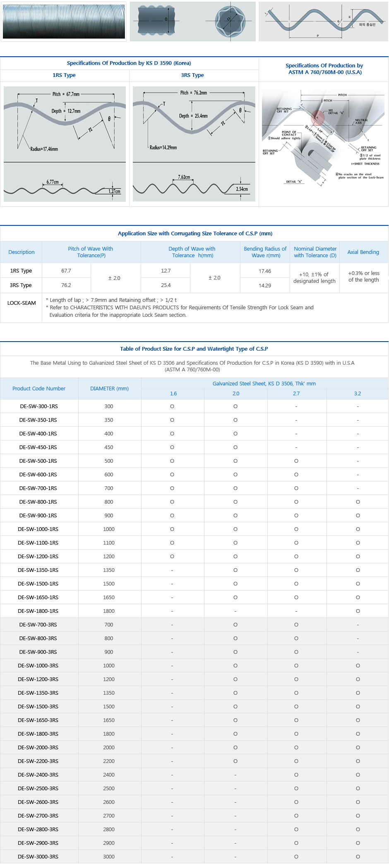Click the DIAMETER (mm) header
Screen dimensions: 389x868
(110, 389)
